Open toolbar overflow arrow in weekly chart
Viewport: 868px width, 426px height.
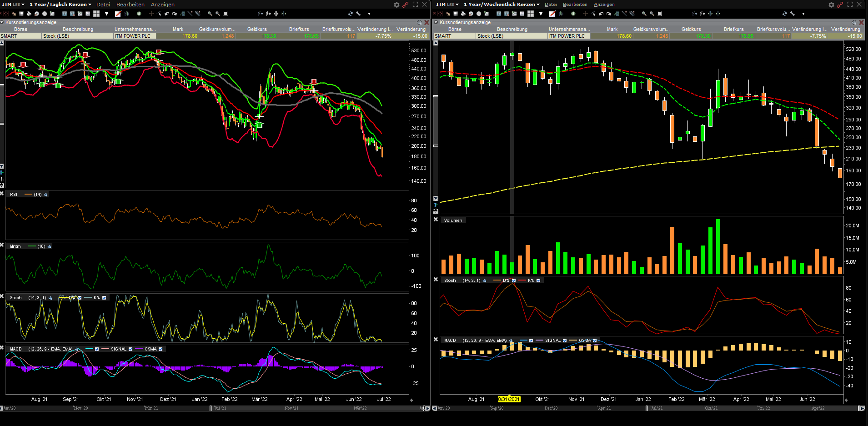[803, 14]
